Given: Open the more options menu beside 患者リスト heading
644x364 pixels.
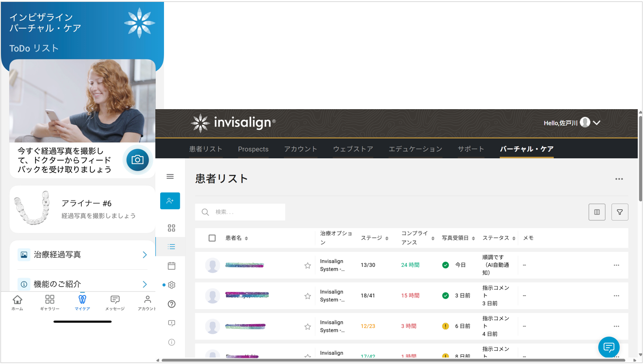Looking at the screenshot, I should (619, 179).
